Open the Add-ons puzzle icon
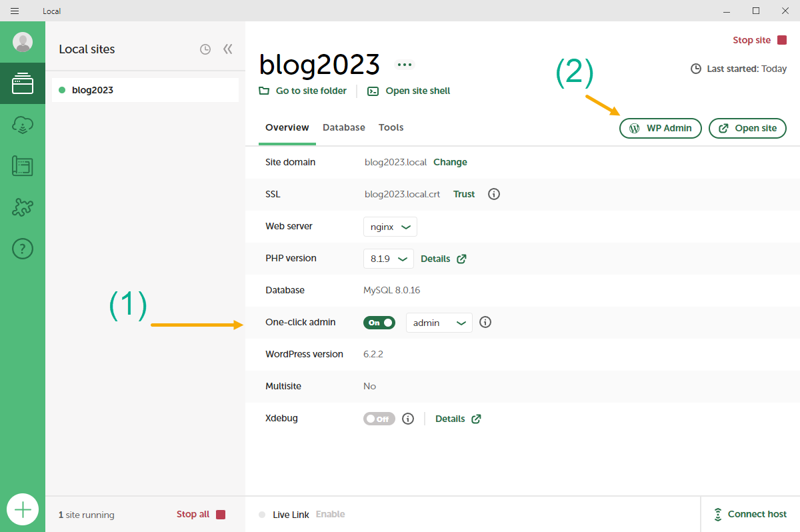This screenshot has width=800, height=532. coord(23,207)
